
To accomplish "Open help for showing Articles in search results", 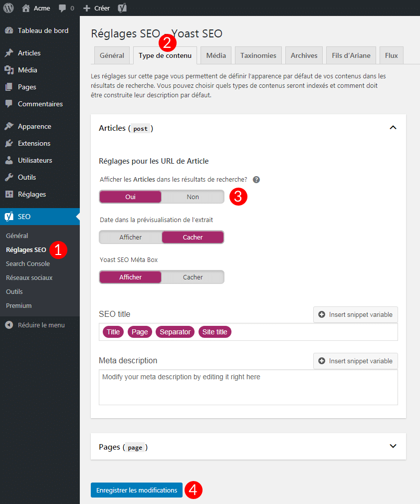I will click(256, 180).
